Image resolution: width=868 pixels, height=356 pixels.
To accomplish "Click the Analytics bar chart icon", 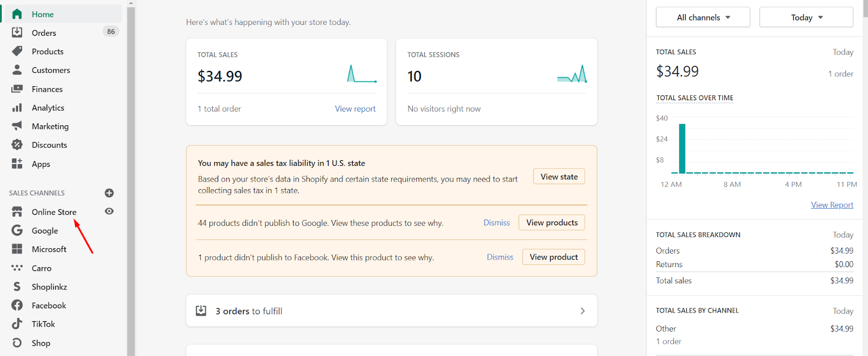I will 17,108.
